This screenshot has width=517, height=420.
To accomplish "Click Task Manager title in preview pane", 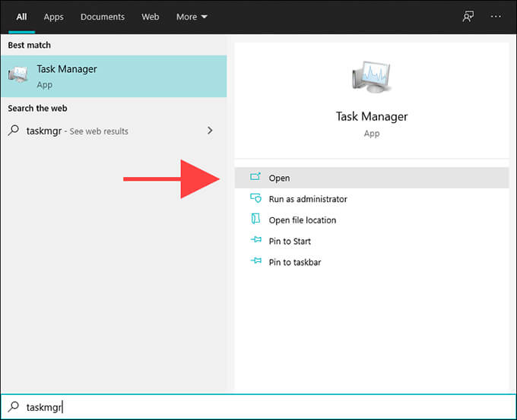I will pos(372,116).
